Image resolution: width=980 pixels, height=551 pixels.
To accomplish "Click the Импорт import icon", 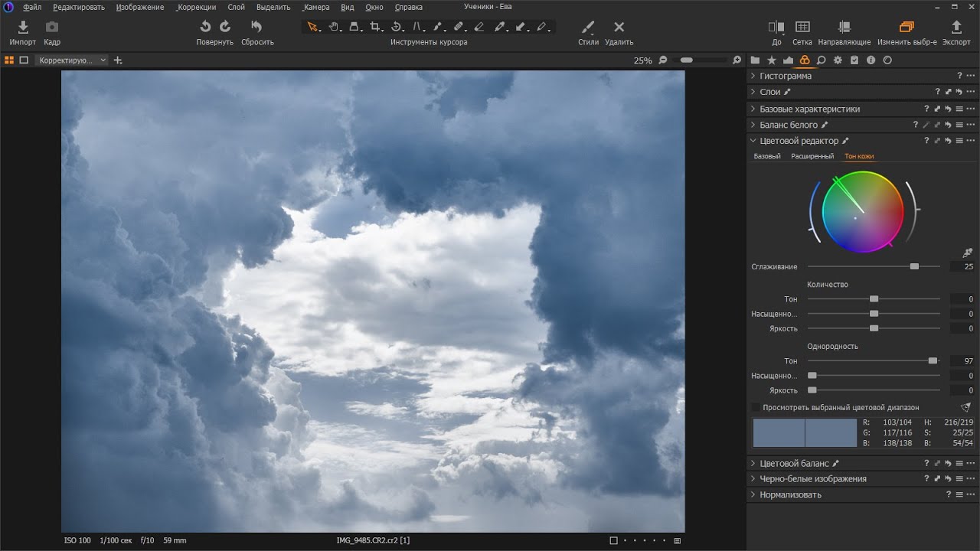I will coord(23,27).
